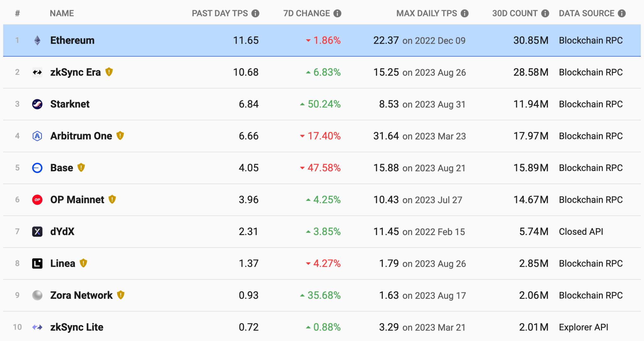Click the Base circle logo icon
Viewport: 644px width, 341px height.
coord(37,168)
